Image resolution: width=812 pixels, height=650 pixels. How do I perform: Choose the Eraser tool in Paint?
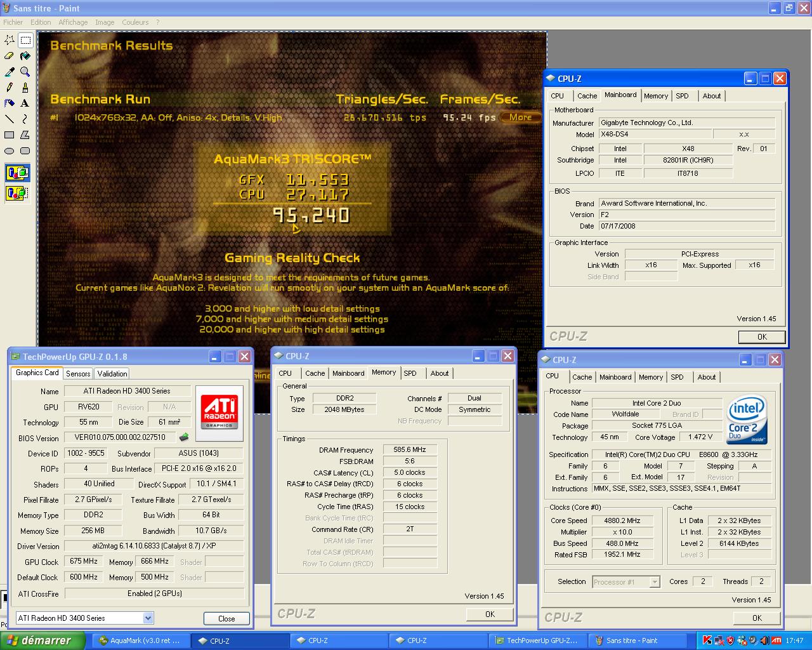[10, 56]
